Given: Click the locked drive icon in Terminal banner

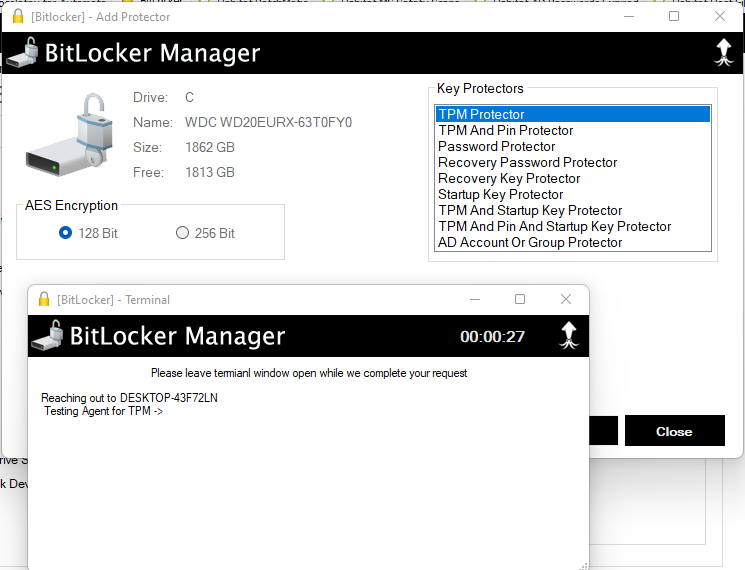Looking at the screenshot, I should [48, 335].
